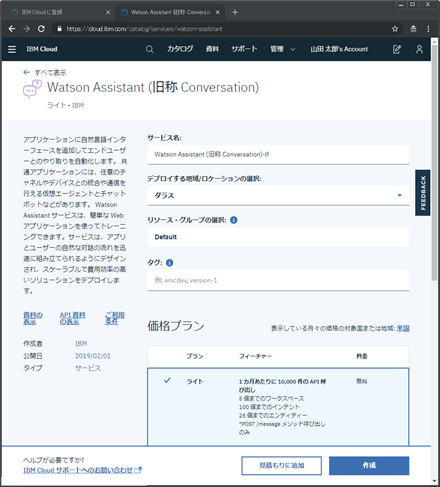Click the フィーチャー column header
The width and height of the screenshot is (440, 487).
[x=255, y=356]
